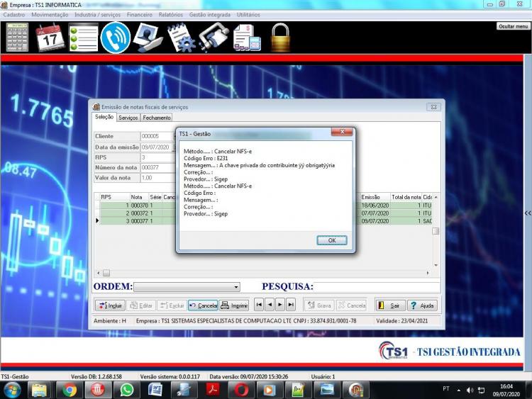This screenshot has height=399, width=532.
Task: Open File Explorer from taskbar
Action: tap(40, 390)
